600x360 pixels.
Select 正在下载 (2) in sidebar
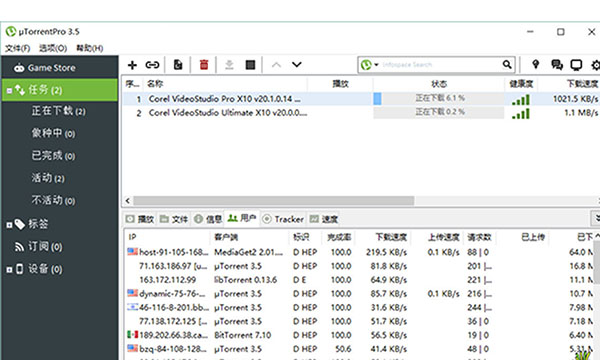tap(59, 111)
